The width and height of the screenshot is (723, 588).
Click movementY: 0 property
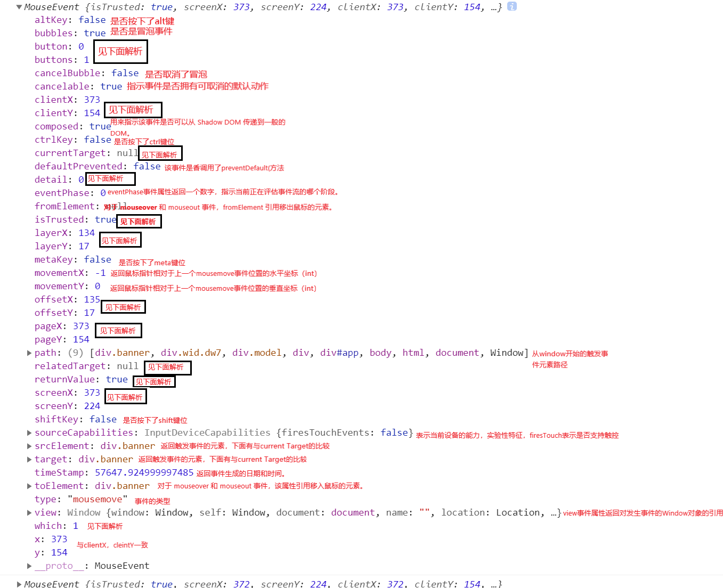click(x=68, y=286)
